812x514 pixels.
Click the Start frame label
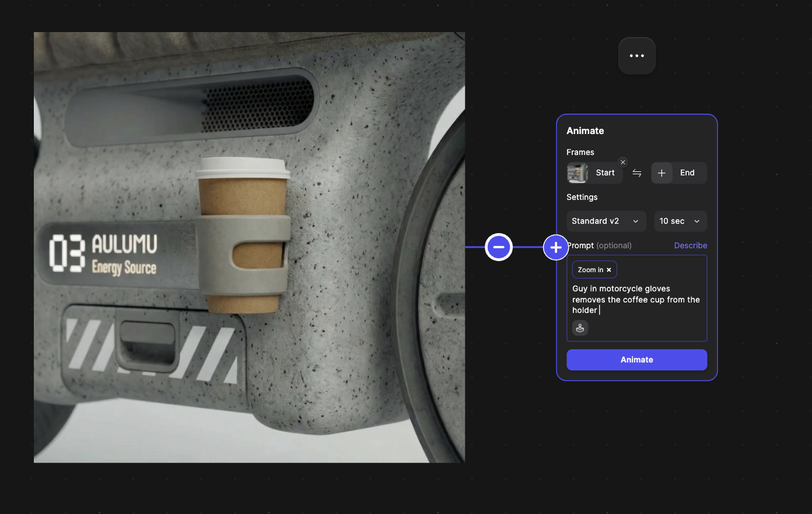click(x=605, y=173)
